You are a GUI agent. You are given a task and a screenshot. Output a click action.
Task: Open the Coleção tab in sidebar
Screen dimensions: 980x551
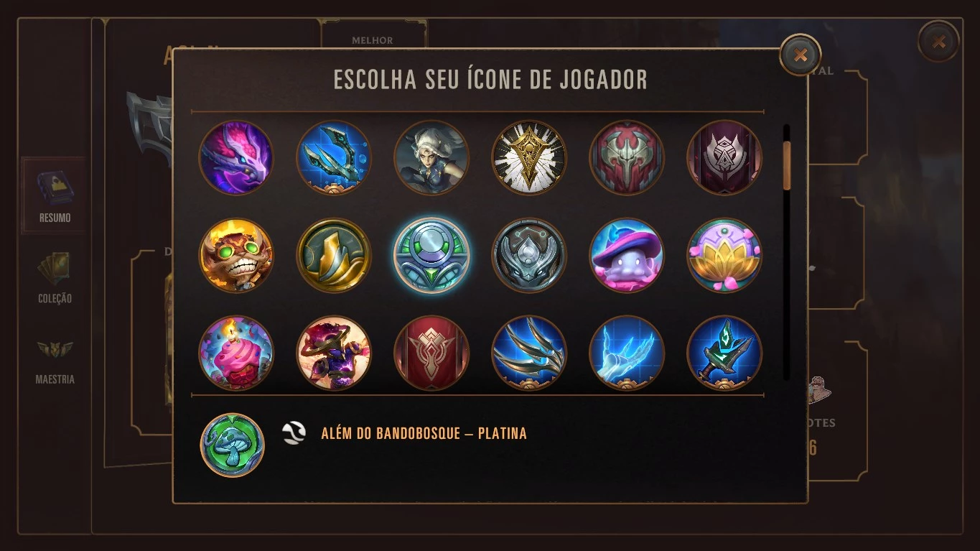tap(55, 277)
